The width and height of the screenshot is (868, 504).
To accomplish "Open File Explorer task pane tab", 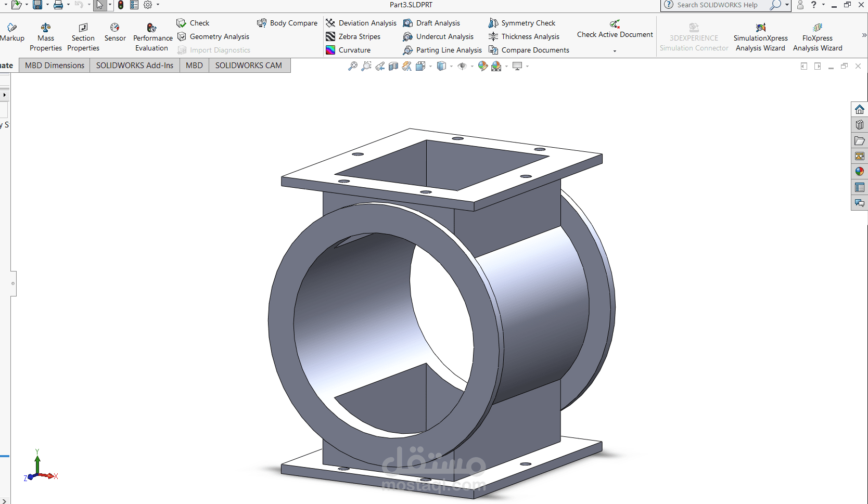I will [860, 140].
